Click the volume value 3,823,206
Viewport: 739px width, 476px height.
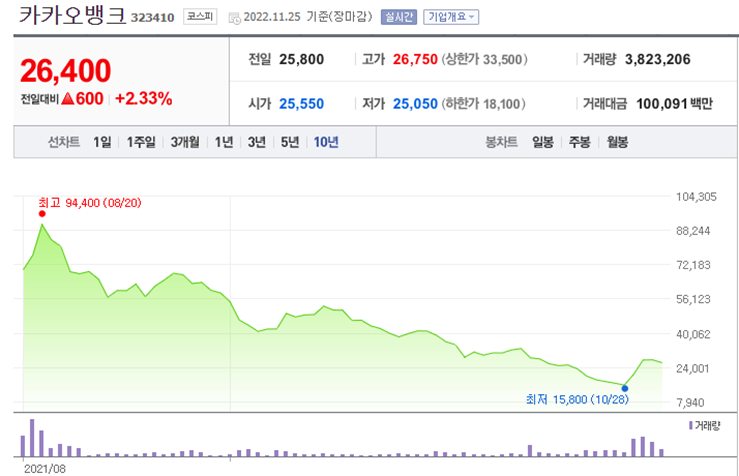(x=657, y=59)
